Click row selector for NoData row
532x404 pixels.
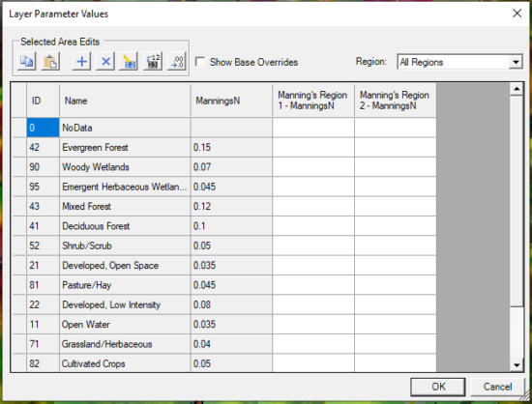click(19, 128)
